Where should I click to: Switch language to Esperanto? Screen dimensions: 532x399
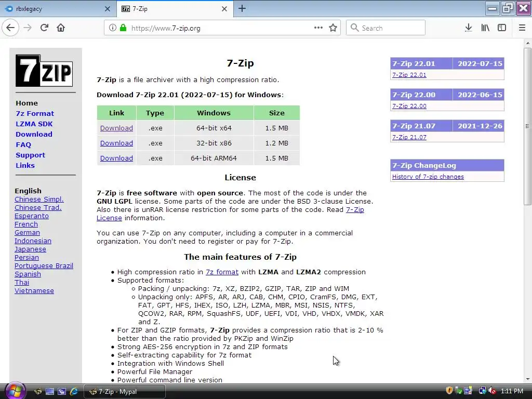tap(32, 216)
